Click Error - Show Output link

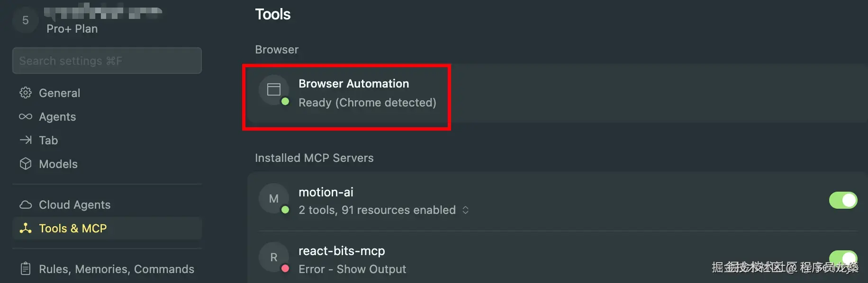tap(352, 269)
